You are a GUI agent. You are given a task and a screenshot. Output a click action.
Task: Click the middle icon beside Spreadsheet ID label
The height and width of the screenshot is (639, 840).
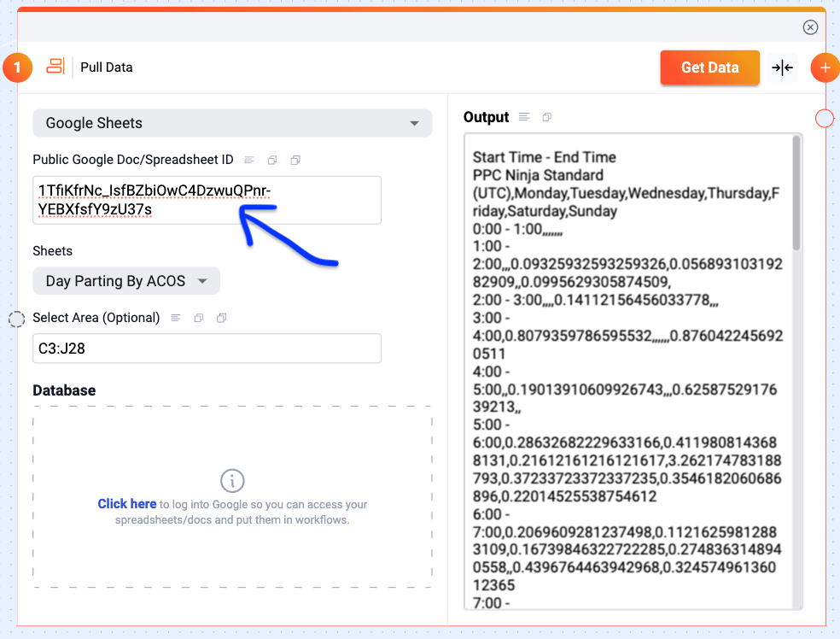pos(272,160)
